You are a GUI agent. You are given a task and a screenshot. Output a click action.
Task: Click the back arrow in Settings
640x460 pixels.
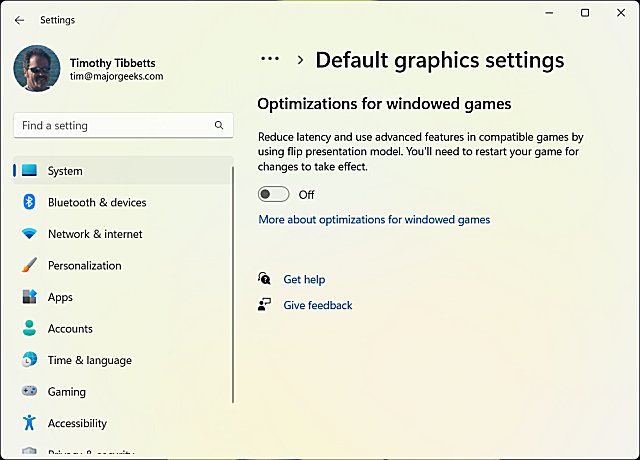click(x=20, y=20)
